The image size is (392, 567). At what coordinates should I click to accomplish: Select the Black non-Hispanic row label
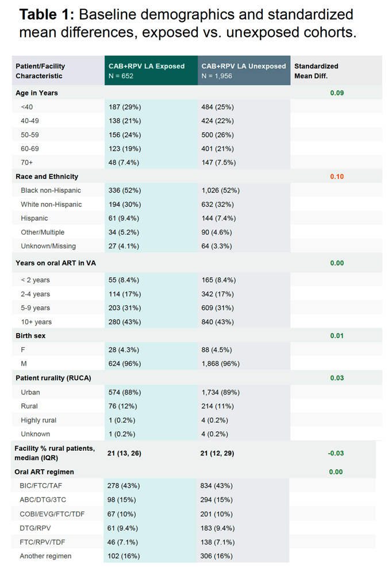coord(51,190)
